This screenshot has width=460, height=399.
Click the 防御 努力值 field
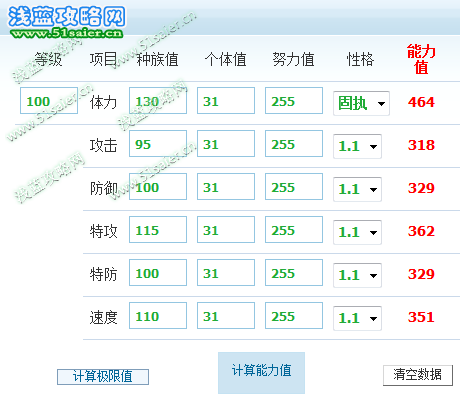294,187
